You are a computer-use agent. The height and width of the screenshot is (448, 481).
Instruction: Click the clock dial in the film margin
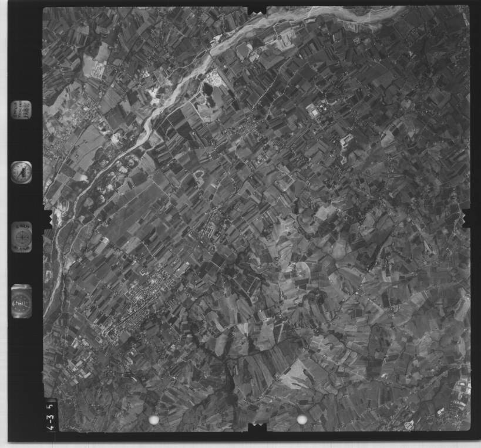pos(22,173)
